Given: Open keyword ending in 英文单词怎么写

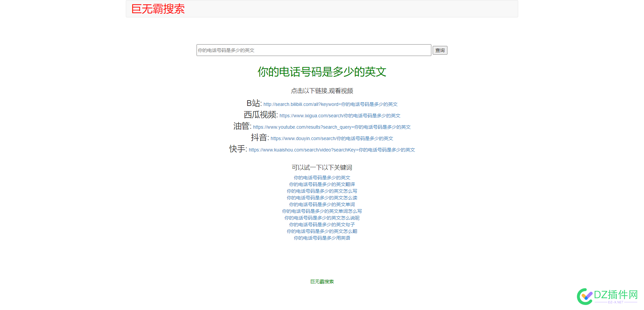Looking at the screenshot, I should point(322,211).
